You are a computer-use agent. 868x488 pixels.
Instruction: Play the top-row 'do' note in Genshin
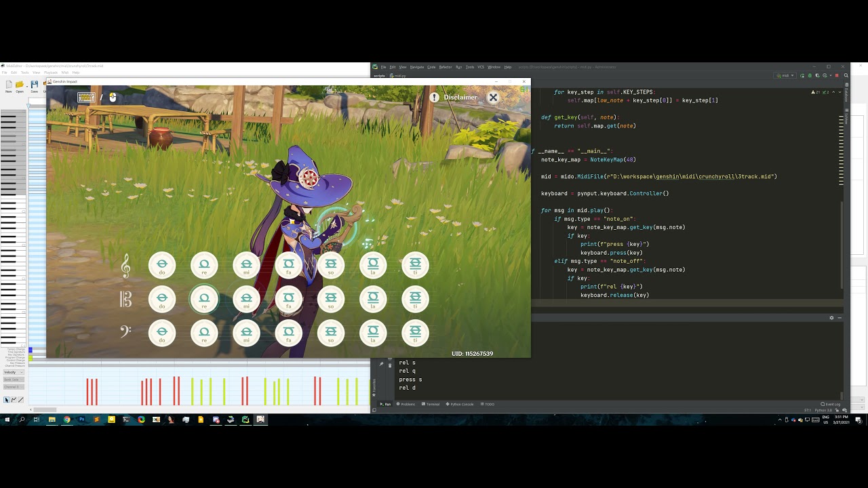tap(162, 265)
